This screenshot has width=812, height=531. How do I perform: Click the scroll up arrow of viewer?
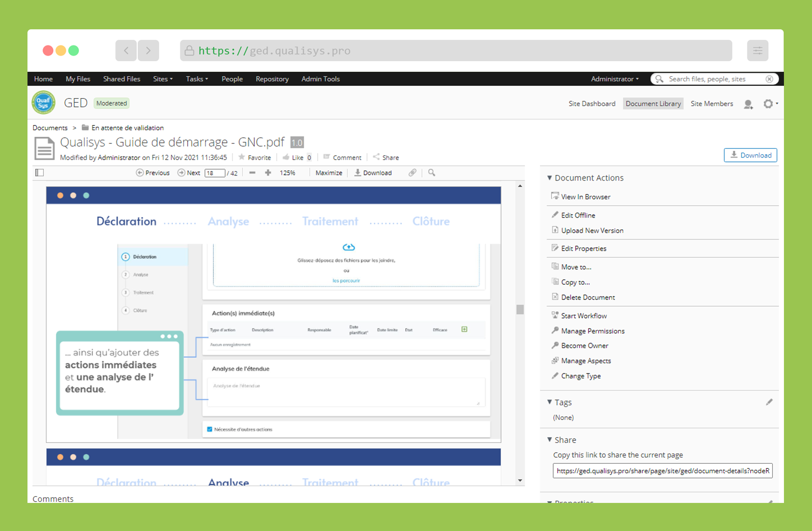click(x=520, y=186)
